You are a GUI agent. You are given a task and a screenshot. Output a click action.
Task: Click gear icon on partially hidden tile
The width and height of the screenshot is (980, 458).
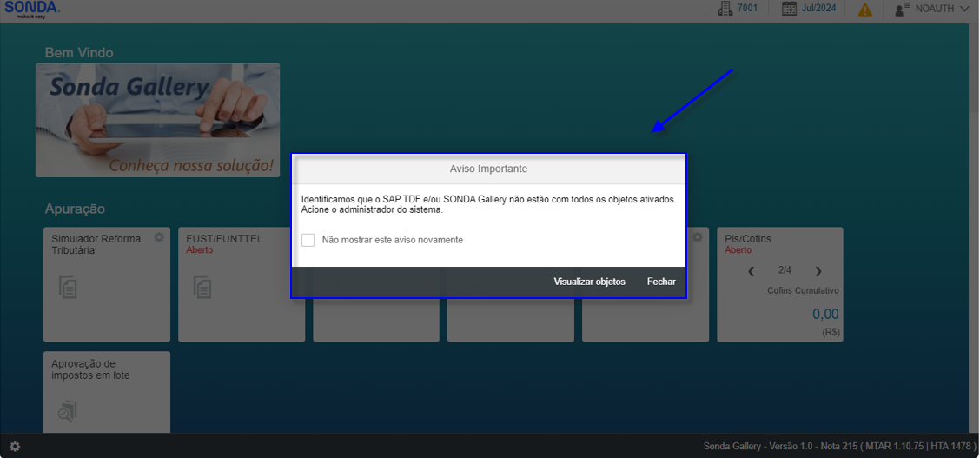point(698,237)
